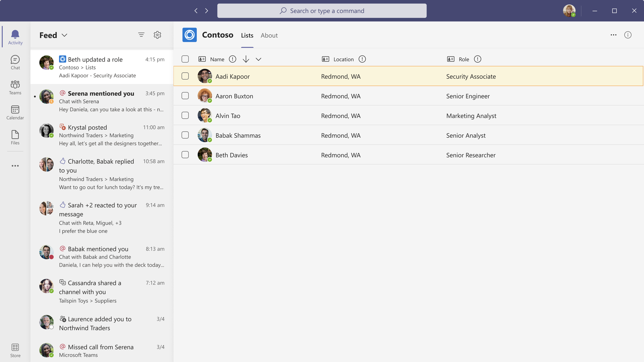This screenshot has width=644, height=362.
Task: Select the checkbox for Beth Davies
Action: 185,155
